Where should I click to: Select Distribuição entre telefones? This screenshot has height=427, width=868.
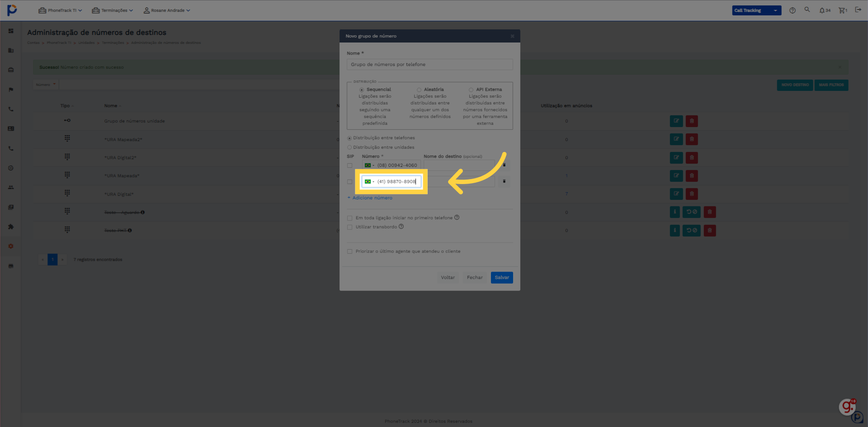click(349, 138)
